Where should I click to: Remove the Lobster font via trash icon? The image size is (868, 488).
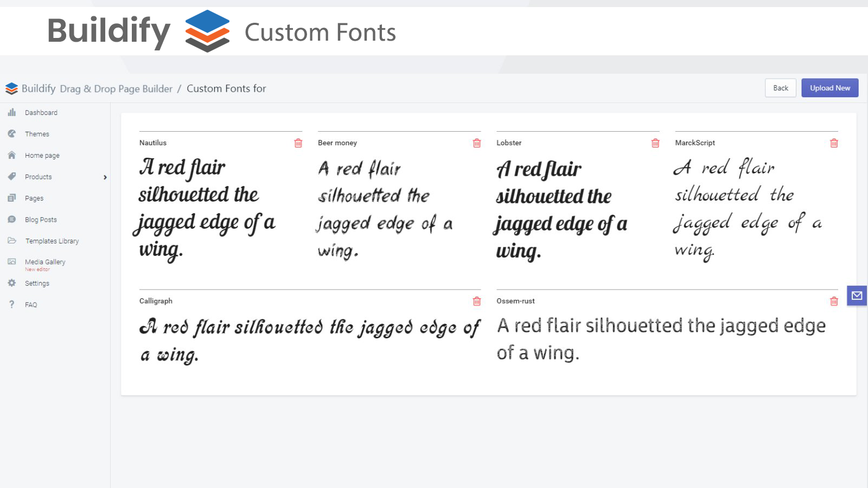tap(655, 143)
